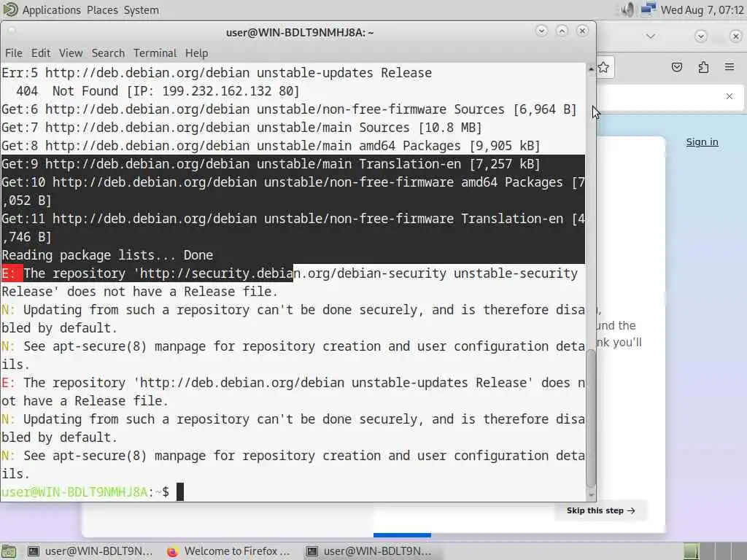Dismiss the Firefox notification bar with X

tap(729, 96)
